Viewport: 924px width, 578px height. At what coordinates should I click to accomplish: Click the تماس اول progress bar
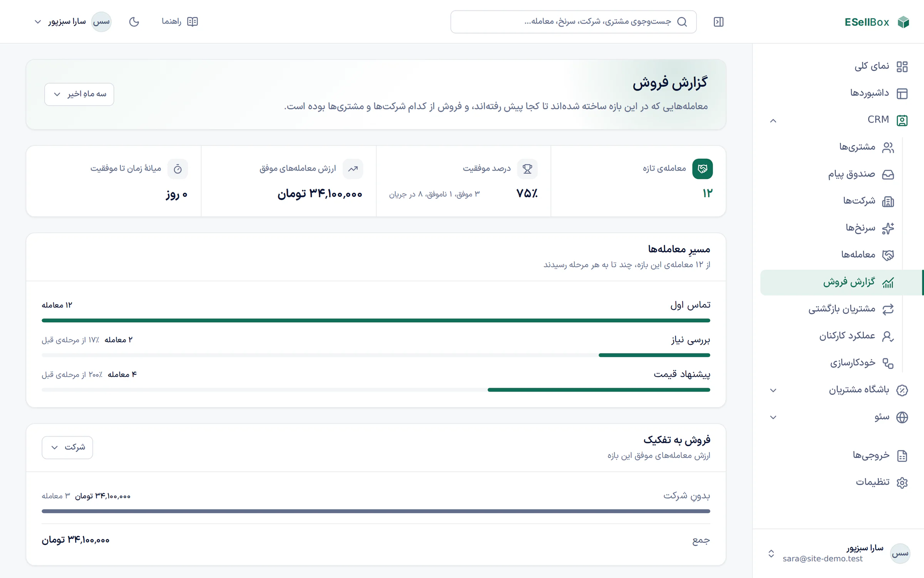click(376, 321)
